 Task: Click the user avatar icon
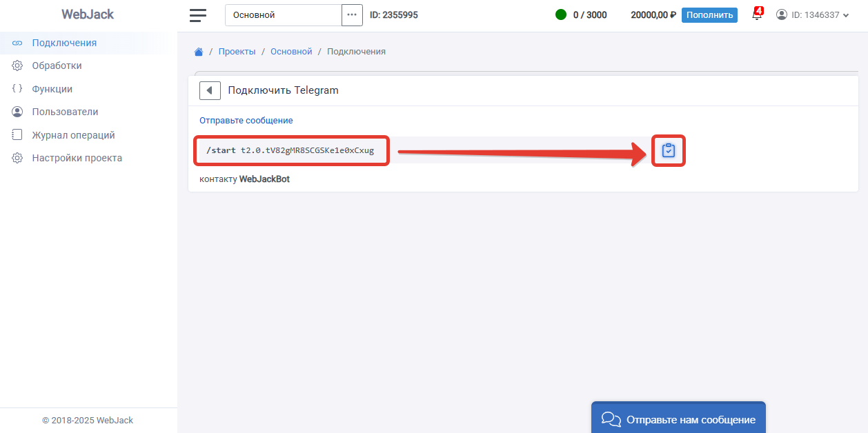(782, 14)
